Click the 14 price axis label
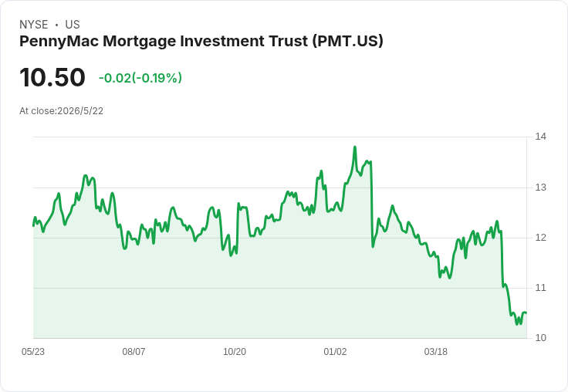Viewport: 568px width, 392px height. click(x=540, y=137)
